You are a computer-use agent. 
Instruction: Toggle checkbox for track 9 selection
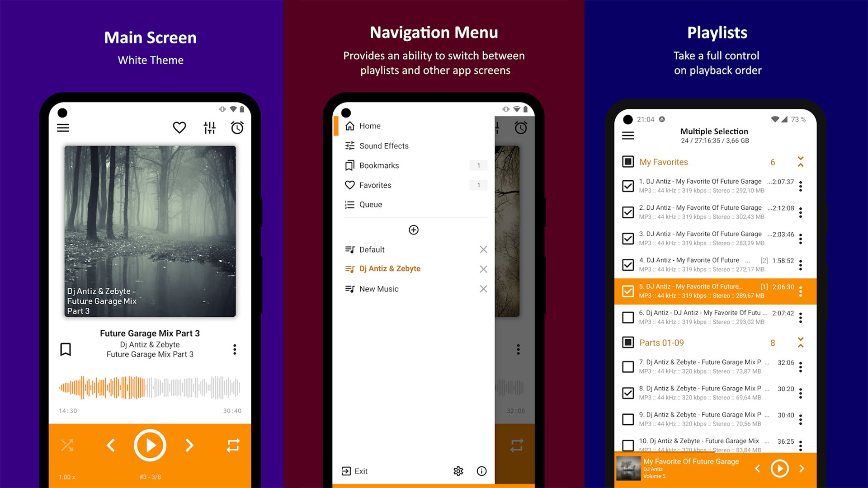(628, 417)
